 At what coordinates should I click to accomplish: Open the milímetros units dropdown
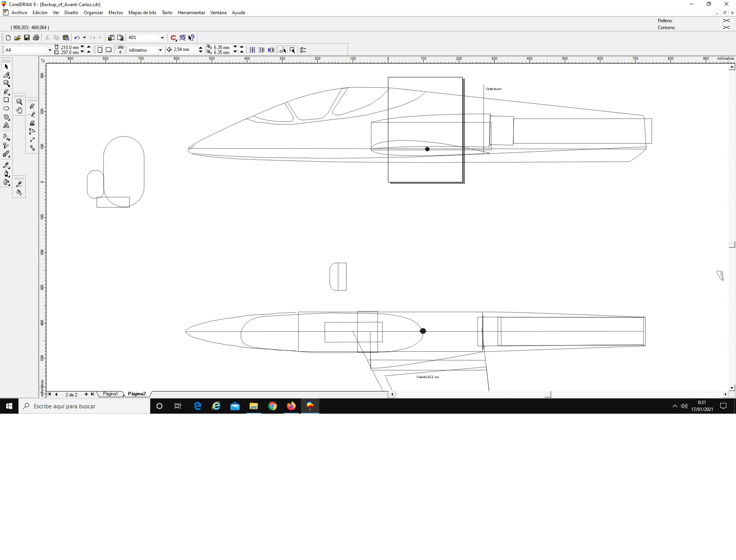click(160, 50)
